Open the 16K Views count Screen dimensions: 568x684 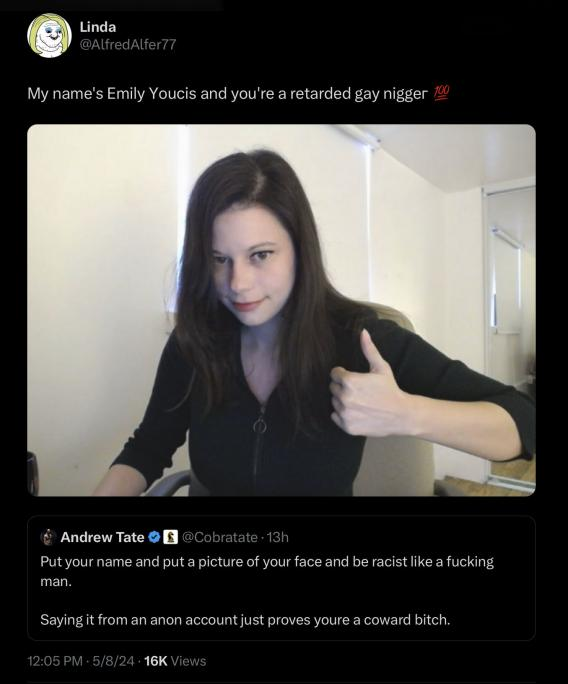pos(175,661)
